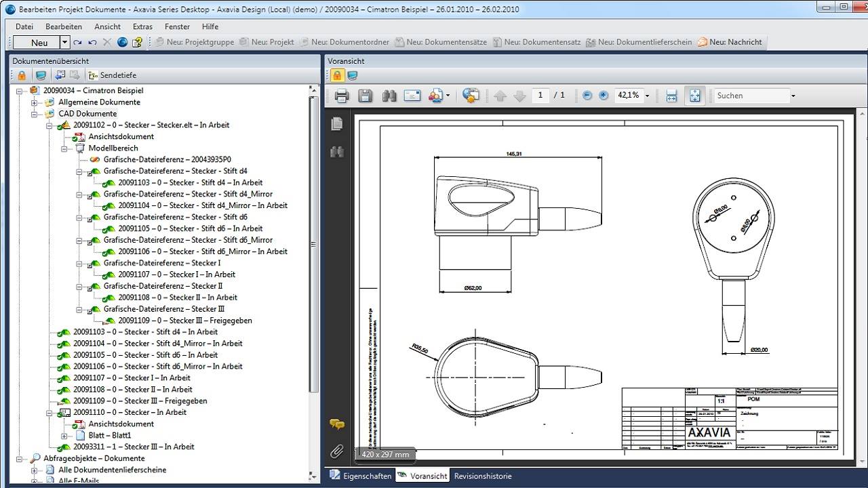Click the help question mark icon
Screen dimensions: 868x488
tap(137, 42)
